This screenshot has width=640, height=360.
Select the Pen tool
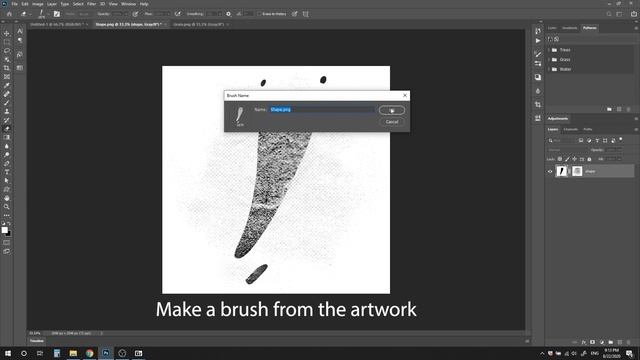pyautogui.click(x=7, y=163)
